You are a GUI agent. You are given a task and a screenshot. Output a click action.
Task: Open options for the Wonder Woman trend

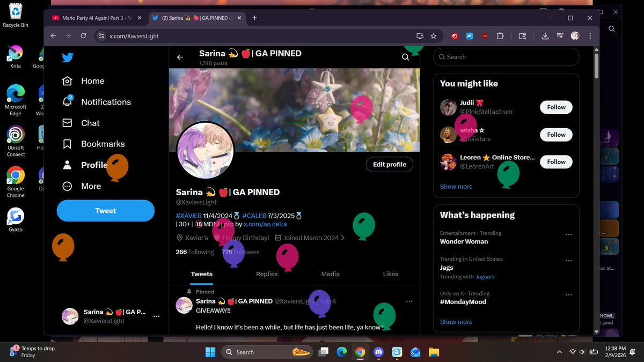(x=569, y=233)
